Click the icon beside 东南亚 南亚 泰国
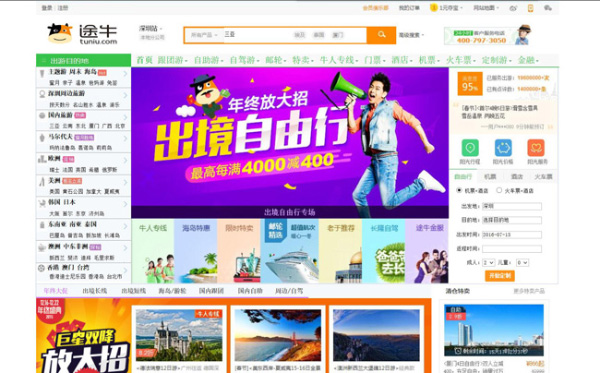 (x=42, y=225)
